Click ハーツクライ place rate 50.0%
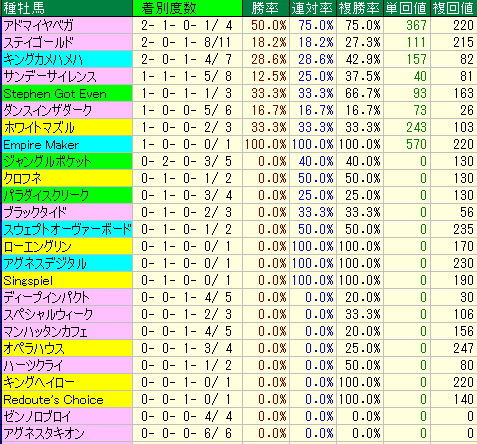 point(363,365)
